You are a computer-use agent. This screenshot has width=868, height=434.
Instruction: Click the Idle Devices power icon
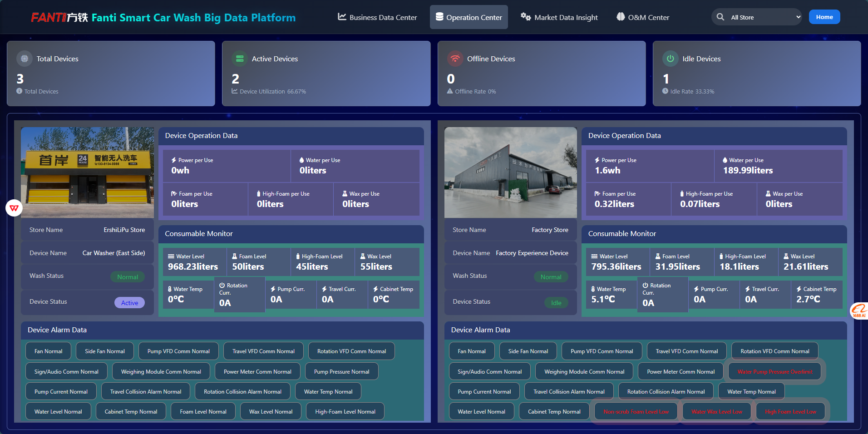click(x=670, y=59)
